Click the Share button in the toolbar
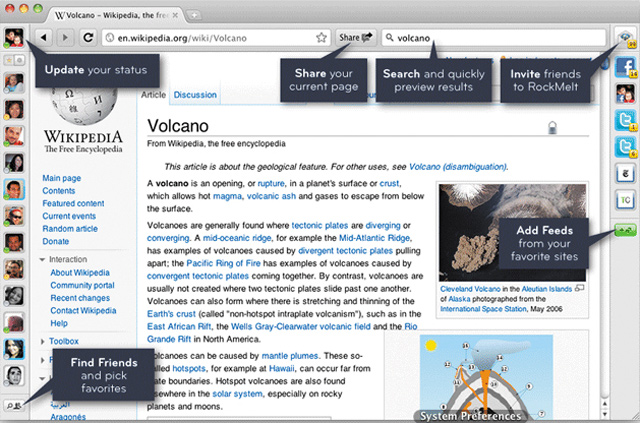Image resolution: width=640 pixels, height=423 pixels. pos(356,38)
